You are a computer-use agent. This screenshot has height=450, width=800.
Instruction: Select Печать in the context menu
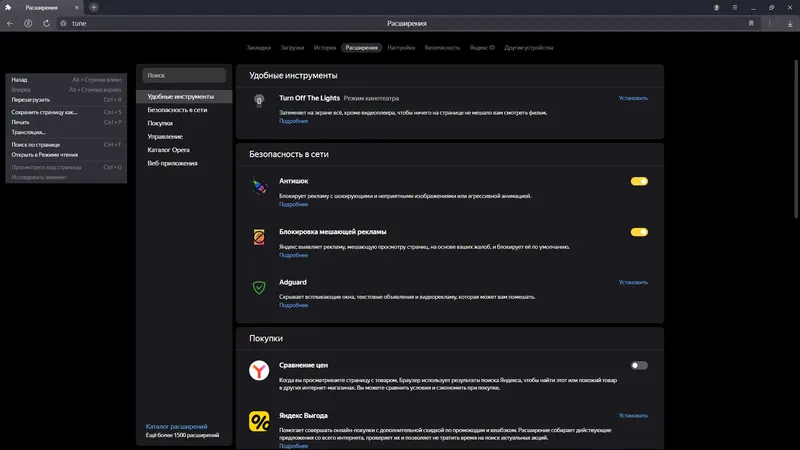click(66, 122)
